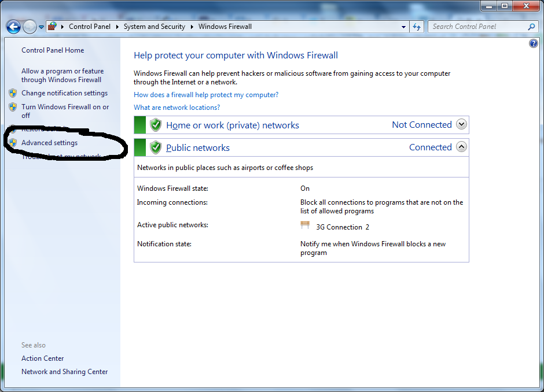Click the greyed Forward arrow button
The width and height of the screenshot is (544, 392).
pyautogui.click(x=30, y=27)
